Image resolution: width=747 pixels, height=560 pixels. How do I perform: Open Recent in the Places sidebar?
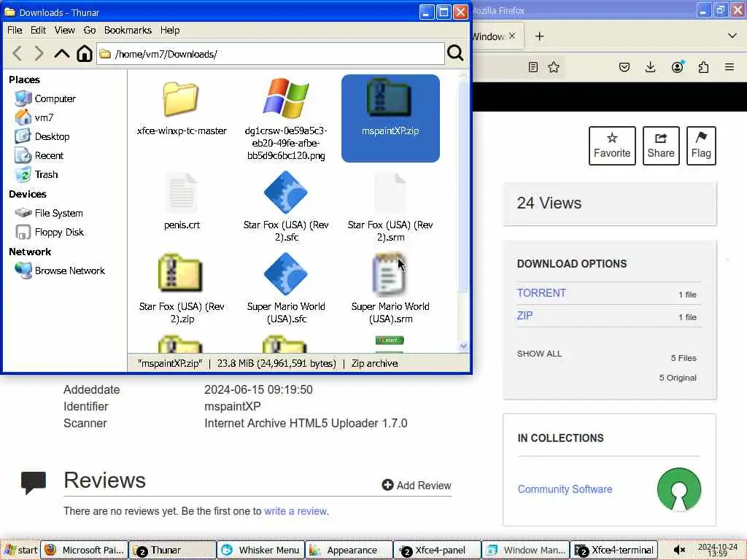coord(39,155)
